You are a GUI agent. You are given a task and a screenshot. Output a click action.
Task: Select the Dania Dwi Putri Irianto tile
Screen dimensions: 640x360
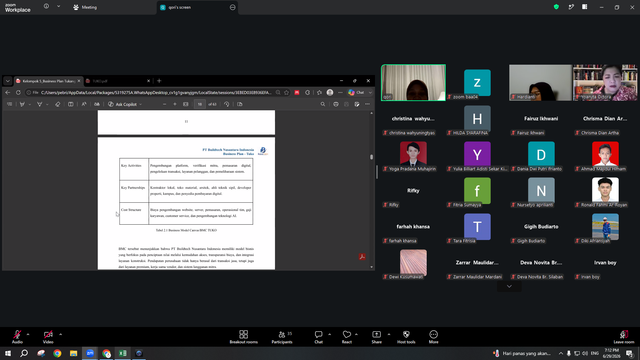coord(541,155)
